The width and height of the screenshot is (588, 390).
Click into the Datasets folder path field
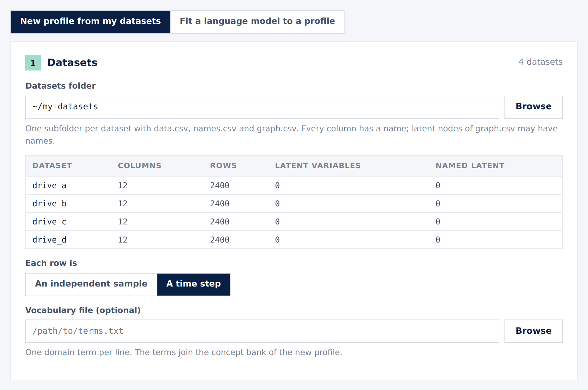(x=262, y=107)
